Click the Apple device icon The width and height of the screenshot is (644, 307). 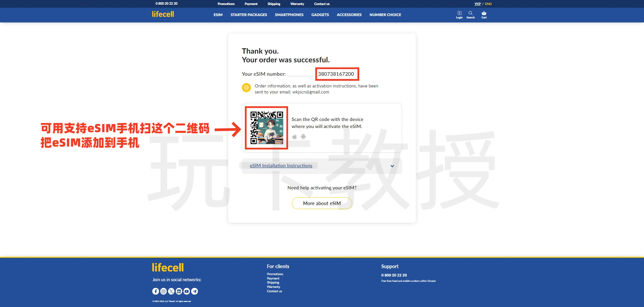pos(294,137)
